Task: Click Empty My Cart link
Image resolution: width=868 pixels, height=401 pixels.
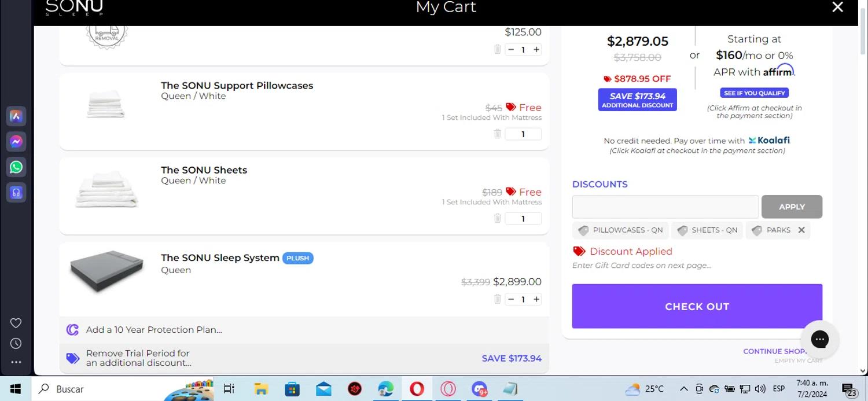Action: coord(799,360)
